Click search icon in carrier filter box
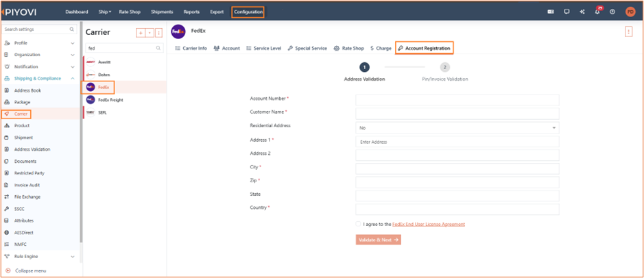 [158, 48]
